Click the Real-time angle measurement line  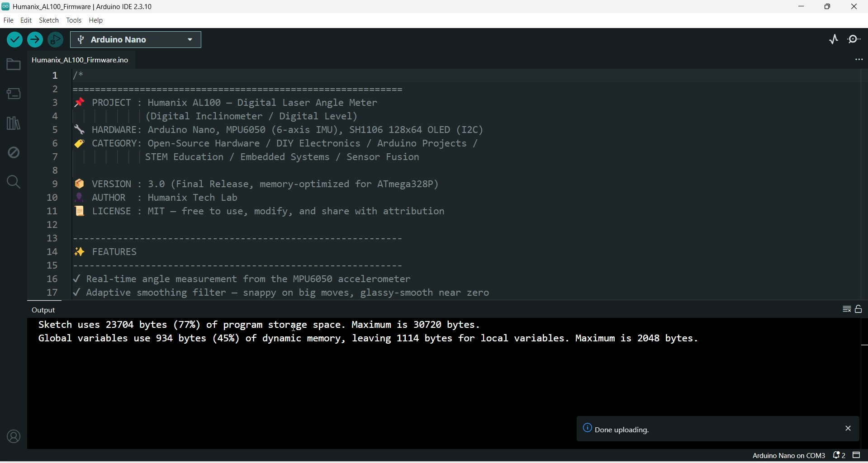click(242, 279)
